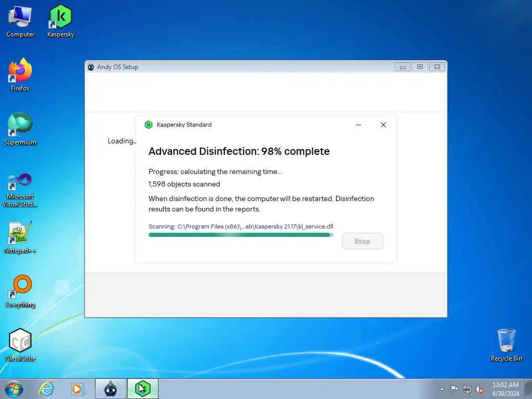Image resolution: width=532 pixels, height=399 pixels.
Task: Click the 'Loading..' text in Andy OS Setup
Action: 122,141
